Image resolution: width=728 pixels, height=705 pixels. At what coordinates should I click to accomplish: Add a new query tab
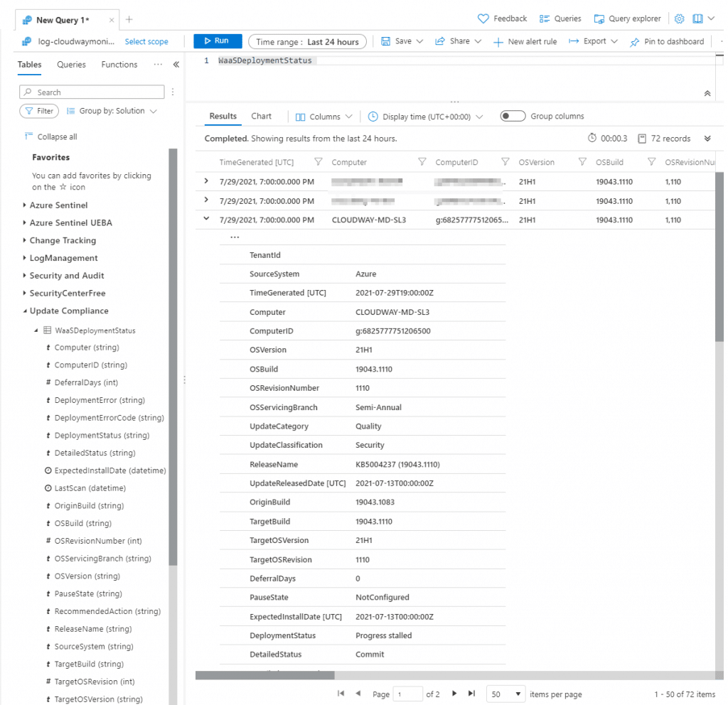(x=129, y=19)
